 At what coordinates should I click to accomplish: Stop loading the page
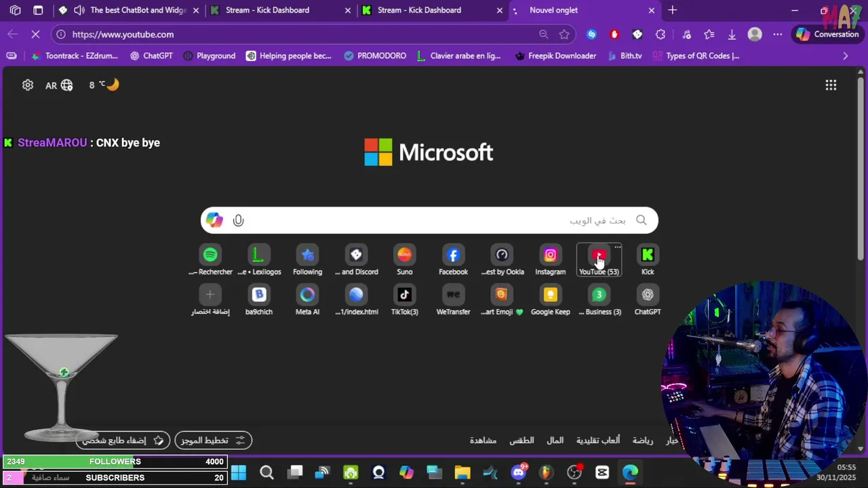tap(36, 34)
